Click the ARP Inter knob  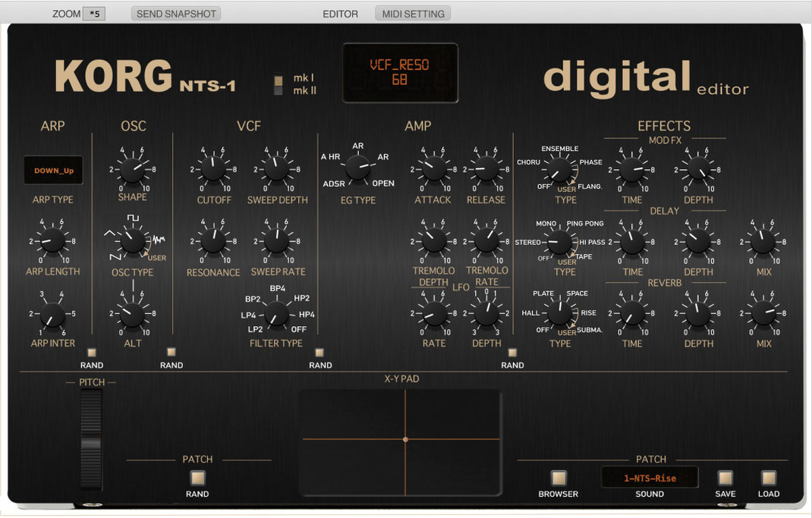pyautogui.click(x=52, y=313)
